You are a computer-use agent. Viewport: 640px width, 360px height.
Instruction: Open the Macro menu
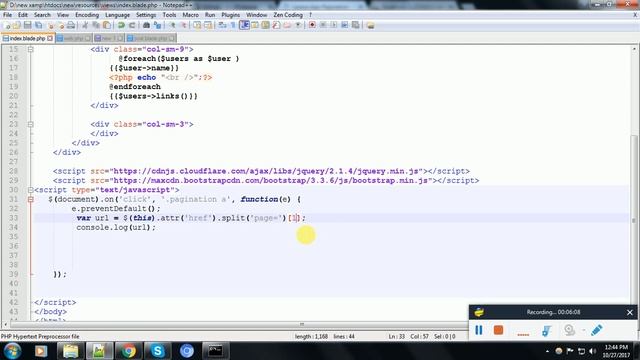pyautogui.click(x=190, y=15)
